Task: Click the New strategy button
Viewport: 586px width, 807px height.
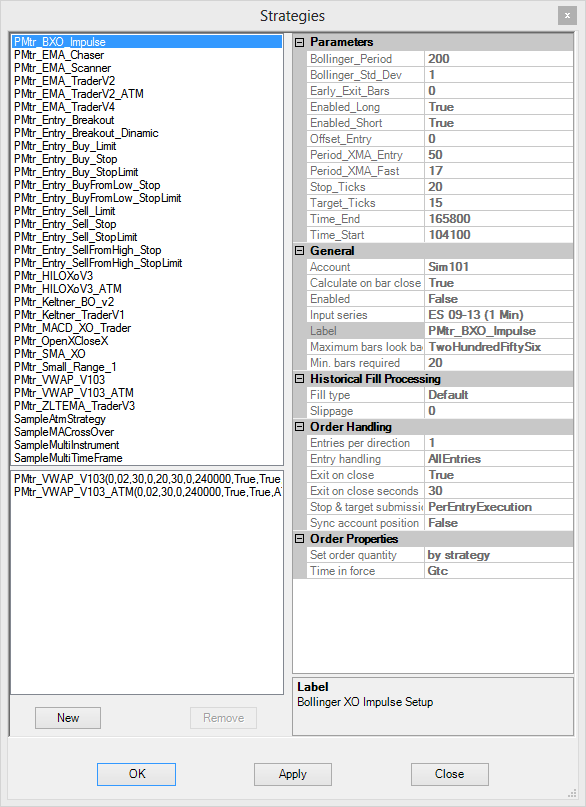Action: [x=68, y=718]
